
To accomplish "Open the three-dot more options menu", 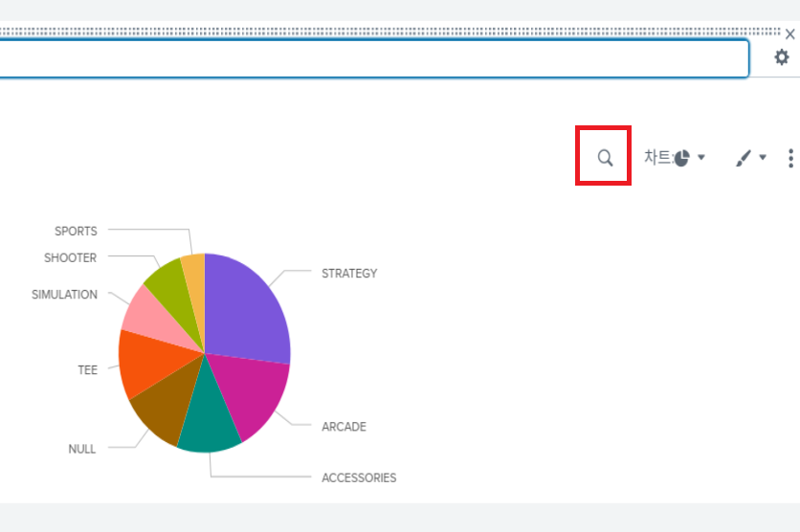I will (x=790, y=158).
